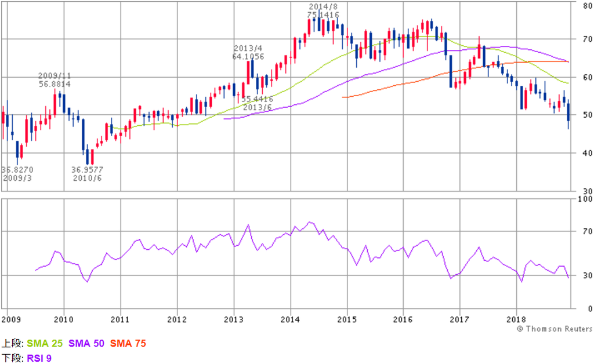Click the 80 price axis label

tap(588, 6)
